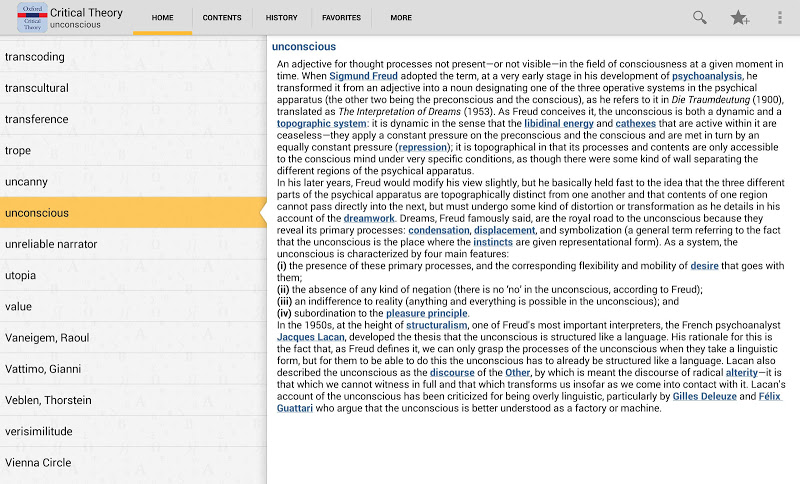The image size is (800, 484).
Task: Follow the 'psychoanalysis' link
Action: click(707, 76)
